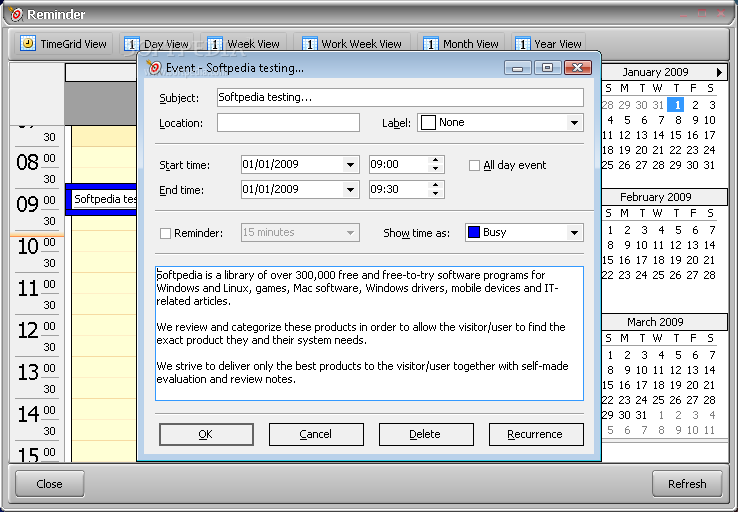Increase end time 09:30 with up arrow
This screenshot has height=512, width=738.
click(x=435, y=185)
